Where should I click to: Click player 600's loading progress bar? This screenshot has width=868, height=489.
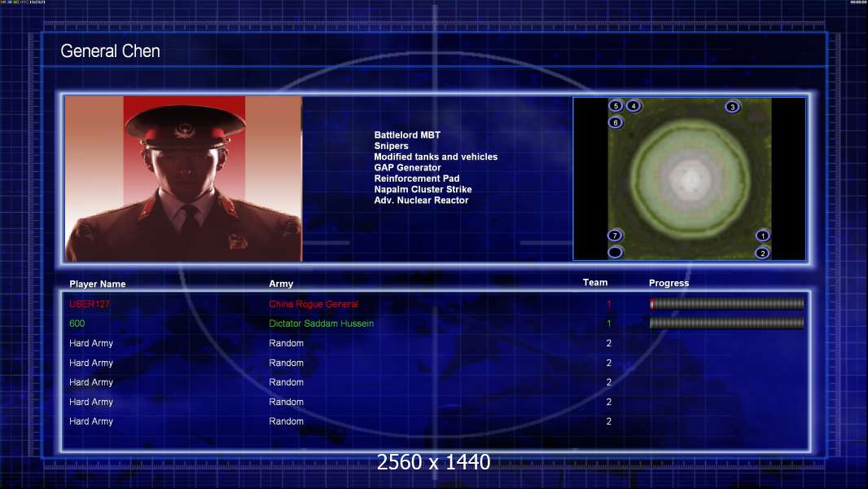726,323
